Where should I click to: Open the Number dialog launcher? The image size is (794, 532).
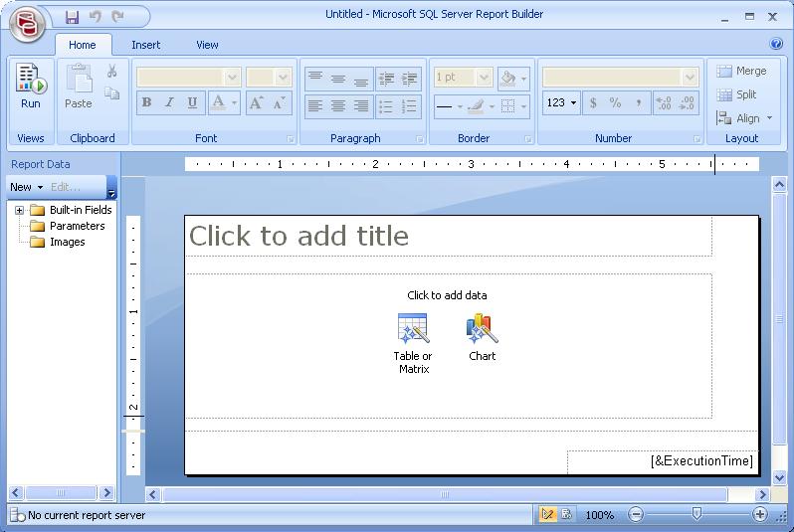point(696,138)
